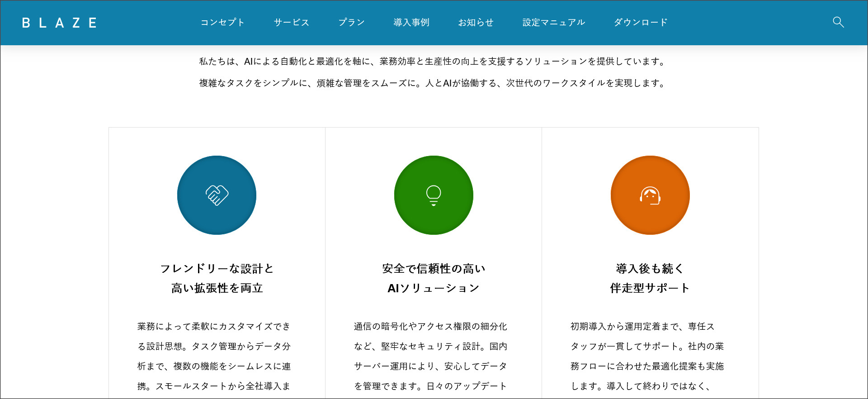The height and width of the screenshot is (399, 868).
Task: Click line を管理できます。日々のアップデート
Action: [x=430, y=386]
